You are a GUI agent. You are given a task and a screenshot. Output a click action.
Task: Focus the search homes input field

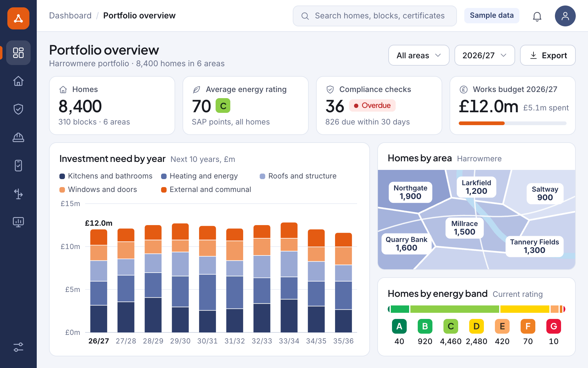click(375, 16)
